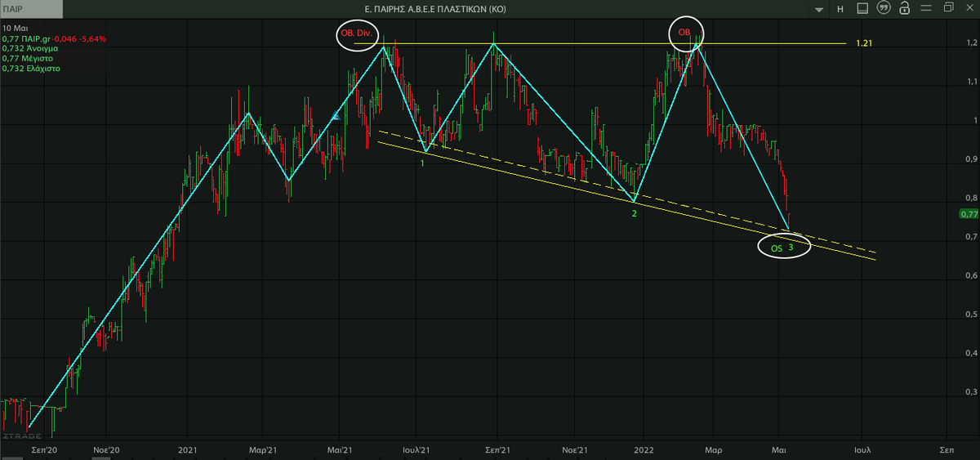
Task: Click the Ιουλ'21 date axis label
Action: [416, 449]
